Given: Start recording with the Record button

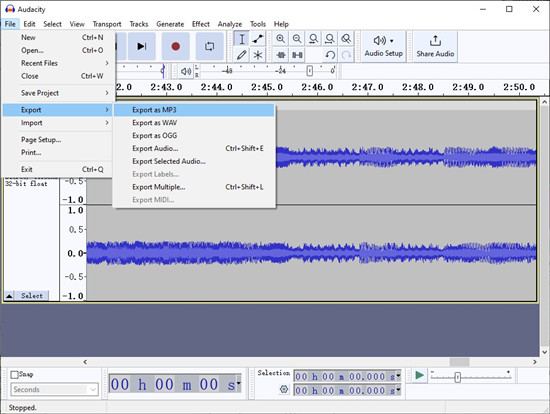Looking at the screenshot, I should [175, 46].
